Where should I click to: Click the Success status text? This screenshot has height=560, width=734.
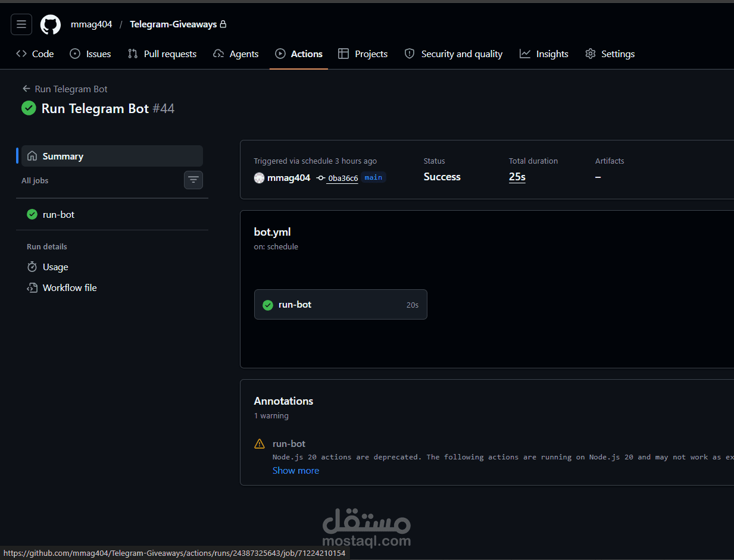pyautogui.click(x=442, y=177)
